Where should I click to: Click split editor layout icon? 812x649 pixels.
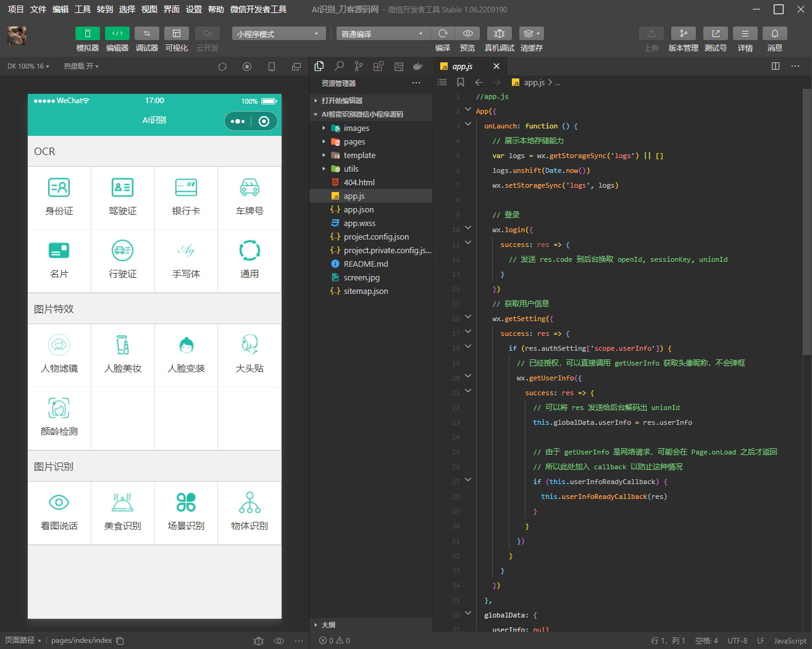(x=776, y=66)
